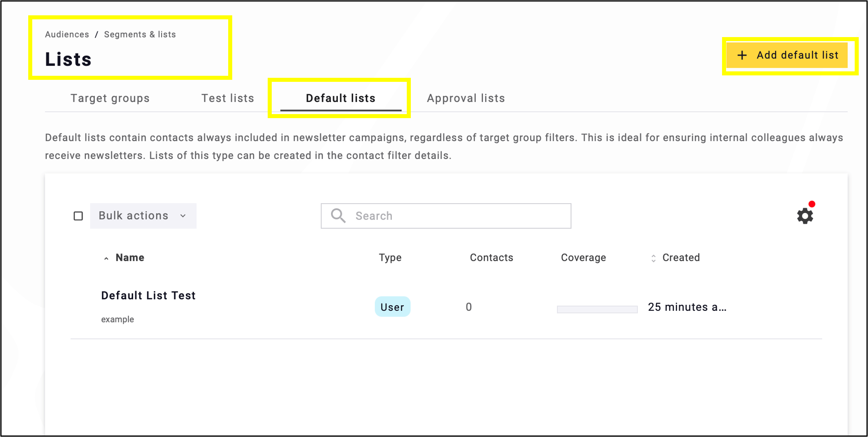
Task: Focus the Search input field
Action: [446, 216]
